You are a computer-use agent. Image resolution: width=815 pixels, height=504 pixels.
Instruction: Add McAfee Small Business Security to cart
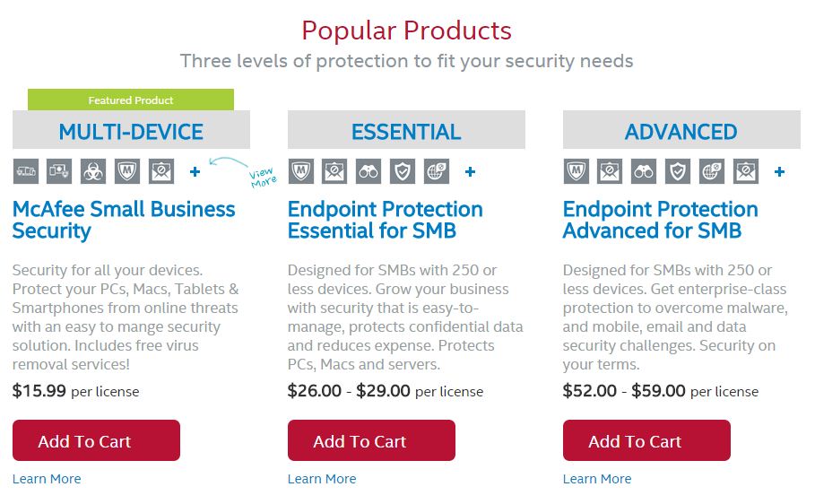click(x=96, y=440)
